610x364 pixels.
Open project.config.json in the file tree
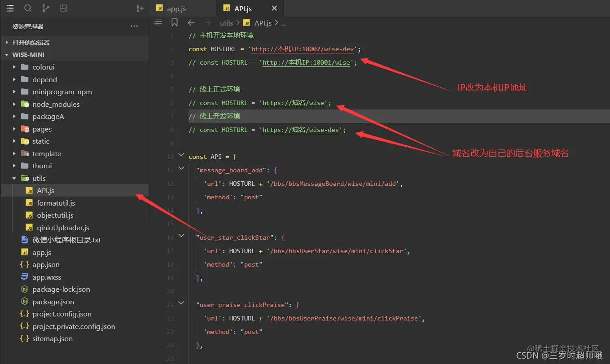pos(74,314)
